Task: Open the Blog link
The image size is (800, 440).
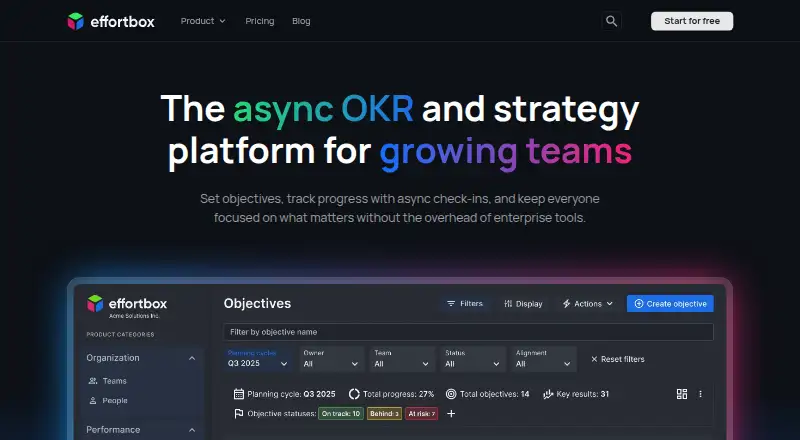Action: point(301,21)
